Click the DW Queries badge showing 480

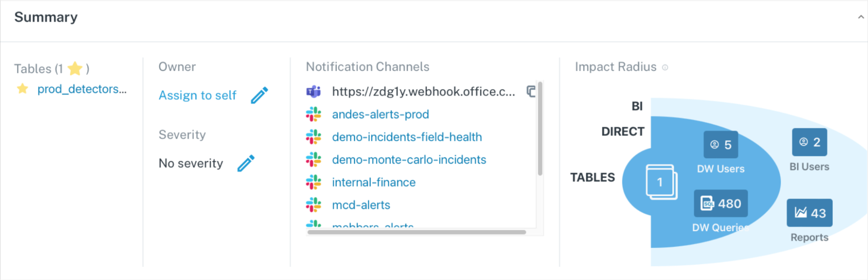point(720,204)
